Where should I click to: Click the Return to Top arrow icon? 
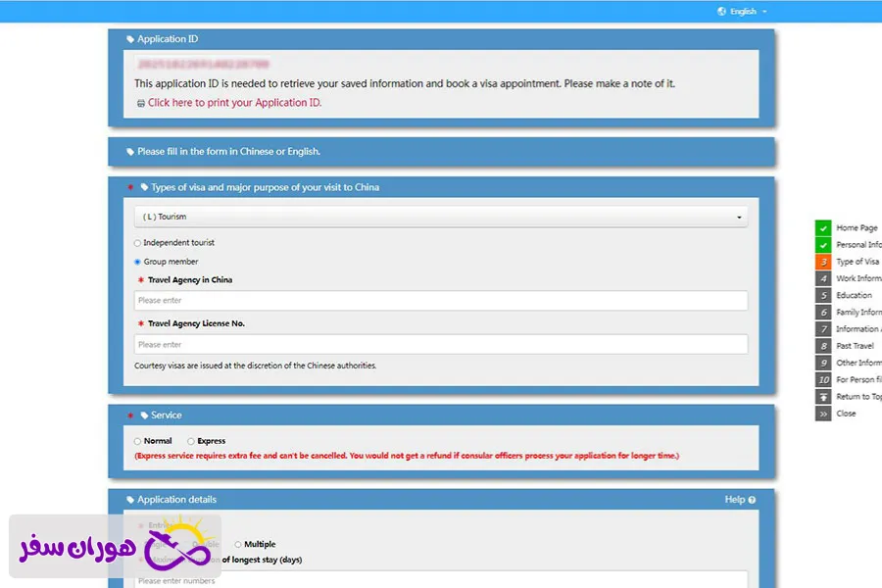823,397
